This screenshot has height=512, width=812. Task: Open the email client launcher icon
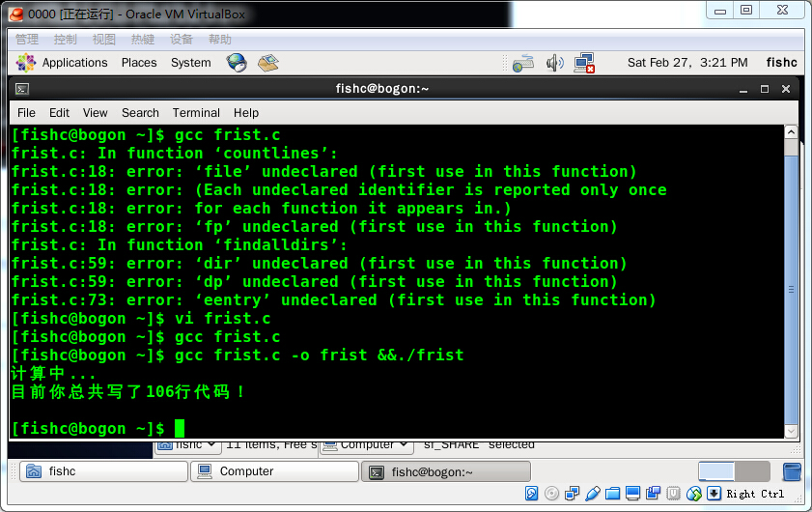268,63
